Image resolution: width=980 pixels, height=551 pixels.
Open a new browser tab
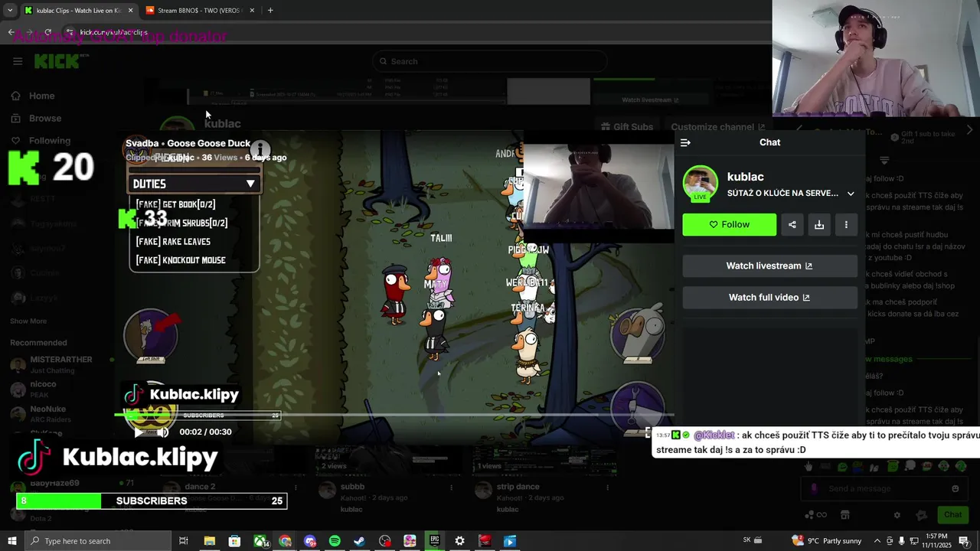[270, 11]
